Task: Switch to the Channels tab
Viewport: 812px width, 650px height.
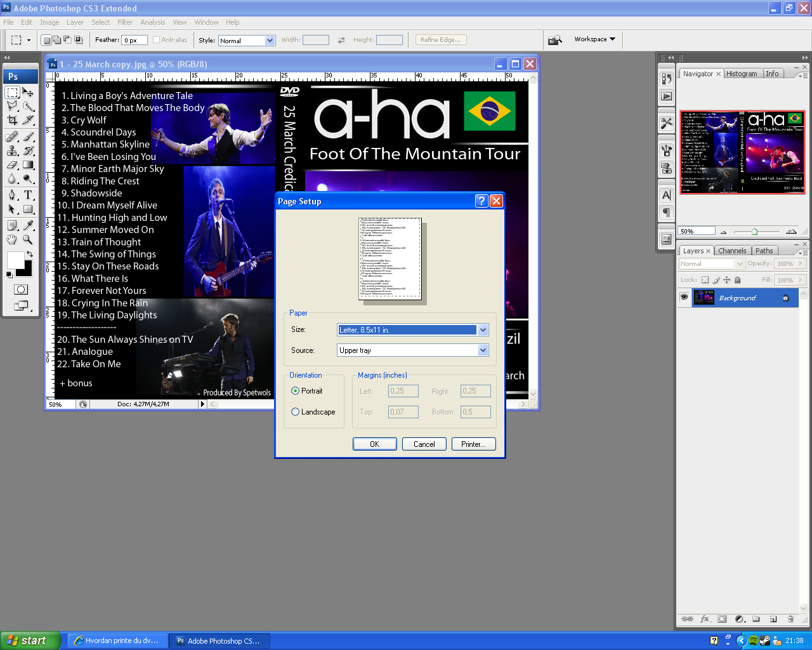Action: coord(732,251)
